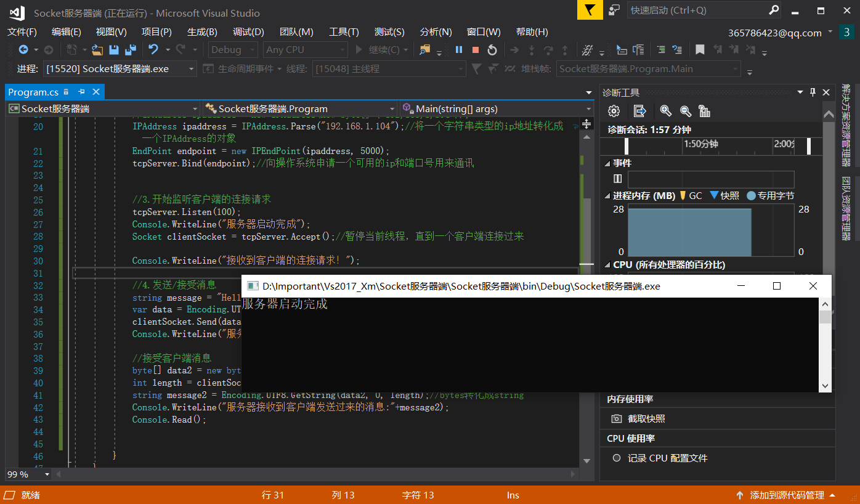
Task: Pause execution with the Break All icon
Action: pyautogui.click(x=458, y=51)
